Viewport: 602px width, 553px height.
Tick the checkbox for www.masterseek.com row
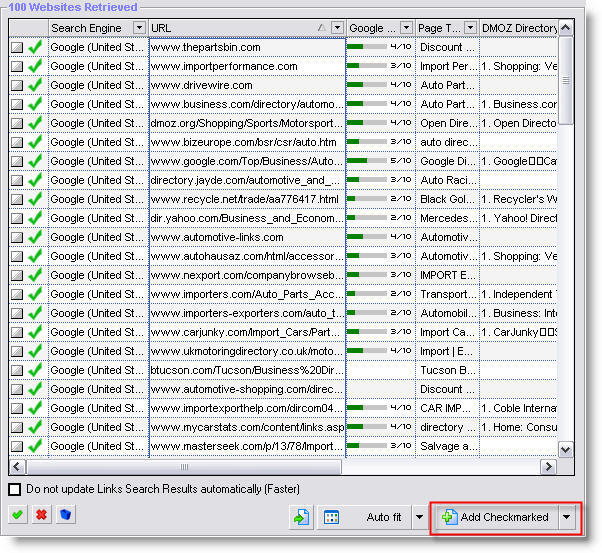(17, 447)
